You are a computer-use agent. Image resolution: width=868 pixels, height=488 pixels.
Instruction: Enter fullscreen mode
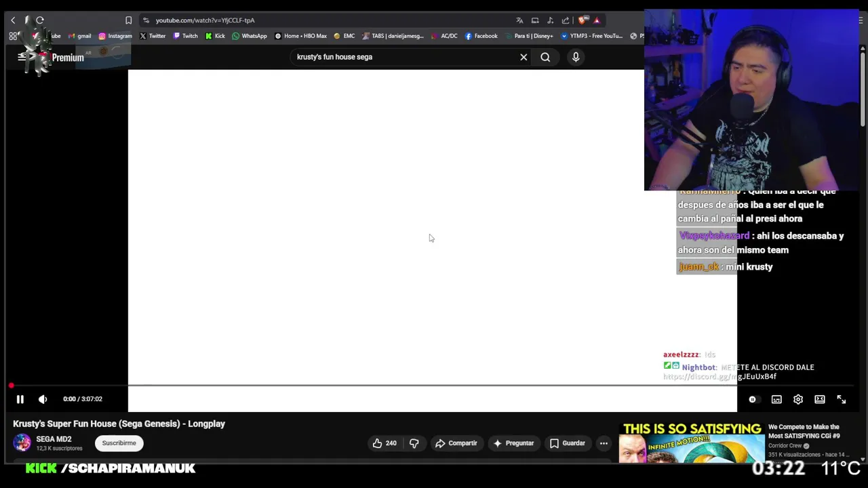tap(842, 399)
